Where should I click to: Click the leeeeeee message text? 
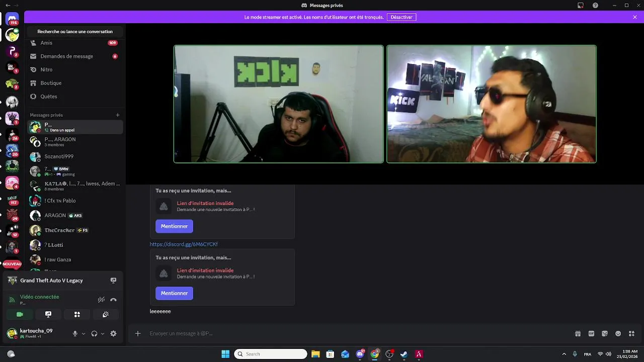(x=160, y=311)
